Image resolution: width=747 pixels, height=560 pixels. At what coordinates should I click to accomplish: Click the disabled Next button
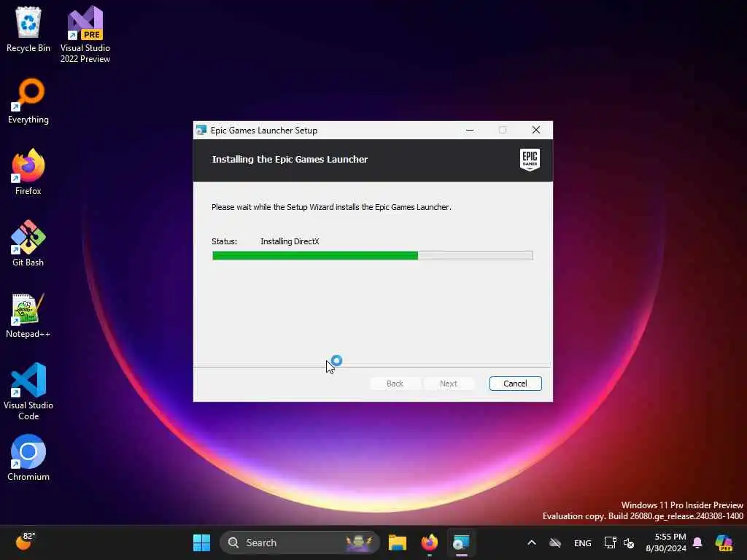pyautogui.click(x=449, y=384)
